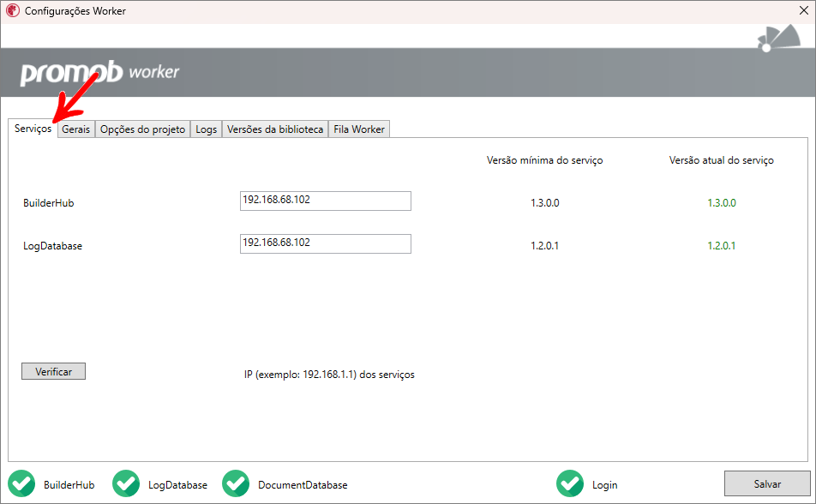This screenshot has width=816, height=504.
Task: Click the Salvar button
Action: tap(767, 483)
